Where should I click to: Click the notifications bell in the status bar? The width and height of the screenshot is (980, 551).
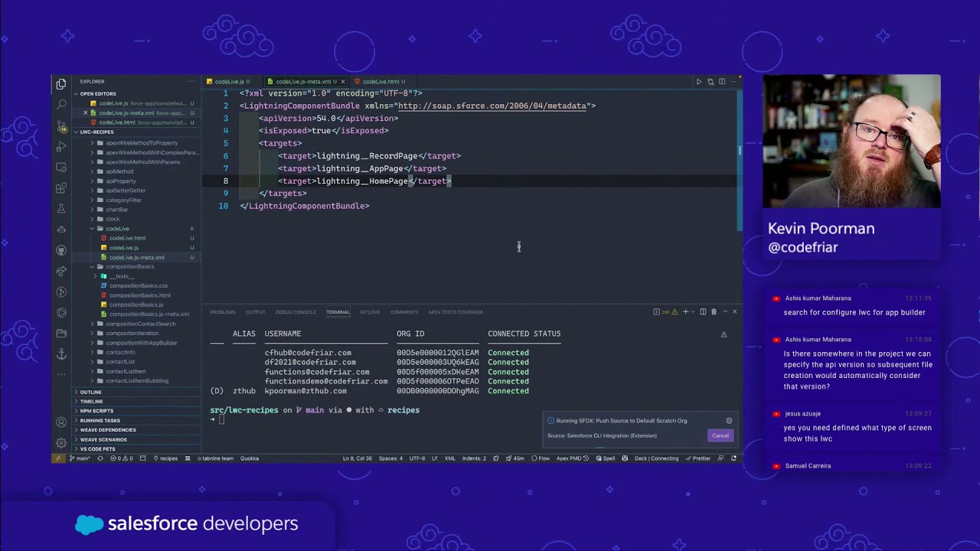coord(733,458)
